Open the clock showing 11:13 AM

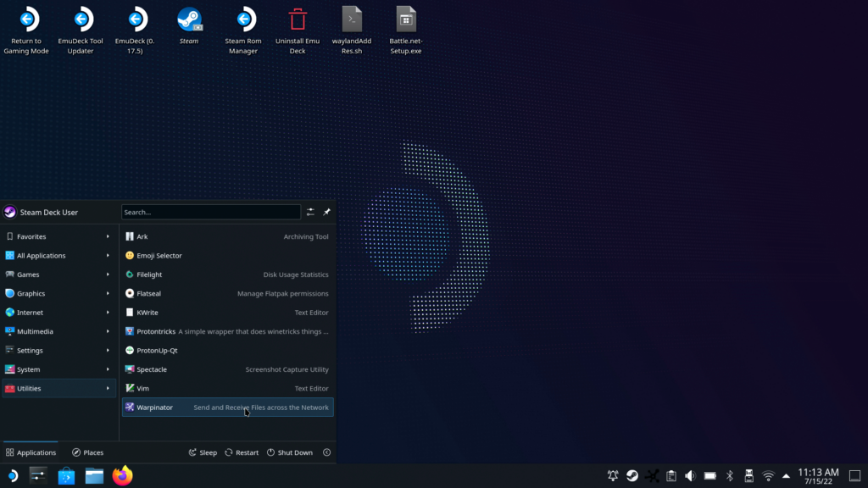pos(818,476)
